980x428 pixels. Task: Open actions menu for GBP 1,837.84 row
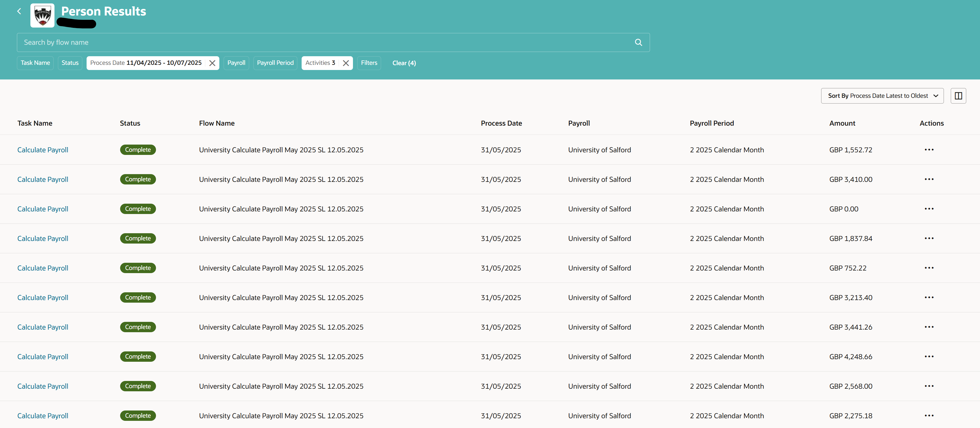click(x=929, y=238)
